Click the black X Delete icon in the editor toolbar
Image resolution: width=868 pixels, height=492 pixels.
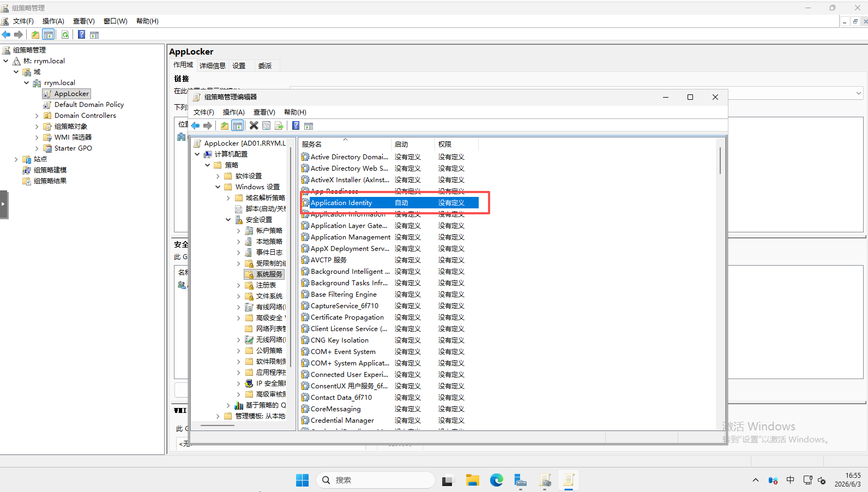tap(254, 126)
